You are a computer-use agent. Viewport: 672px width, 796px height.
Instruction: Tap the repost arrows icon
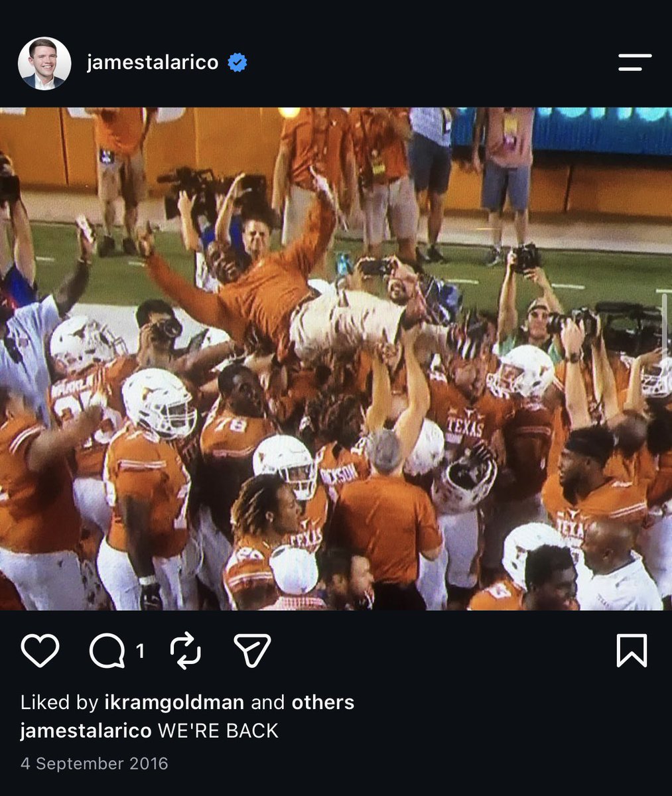[x=186, y=650]
